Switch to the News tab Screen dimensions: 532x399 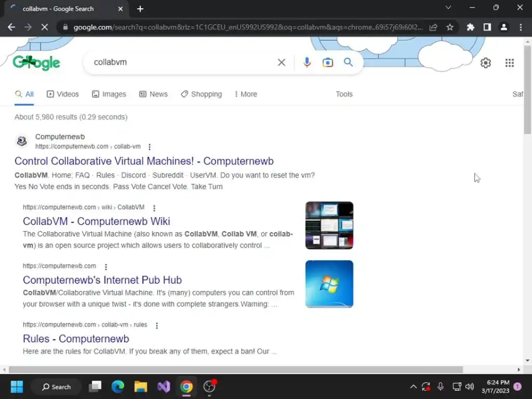[x=153, y=95]
